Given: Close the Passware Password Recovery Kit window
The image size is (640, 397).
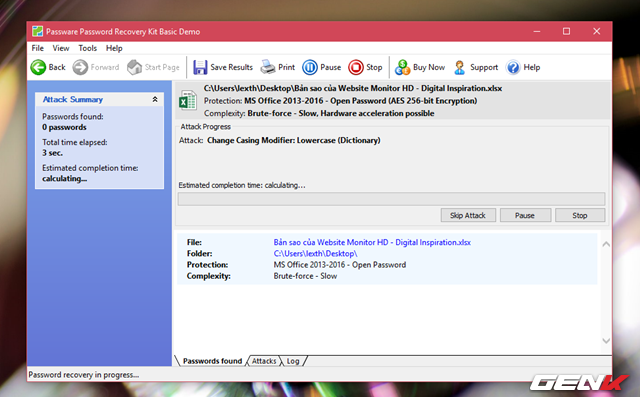Looking at the screenshot, I should pyautogui.click(x=597, y=31).
